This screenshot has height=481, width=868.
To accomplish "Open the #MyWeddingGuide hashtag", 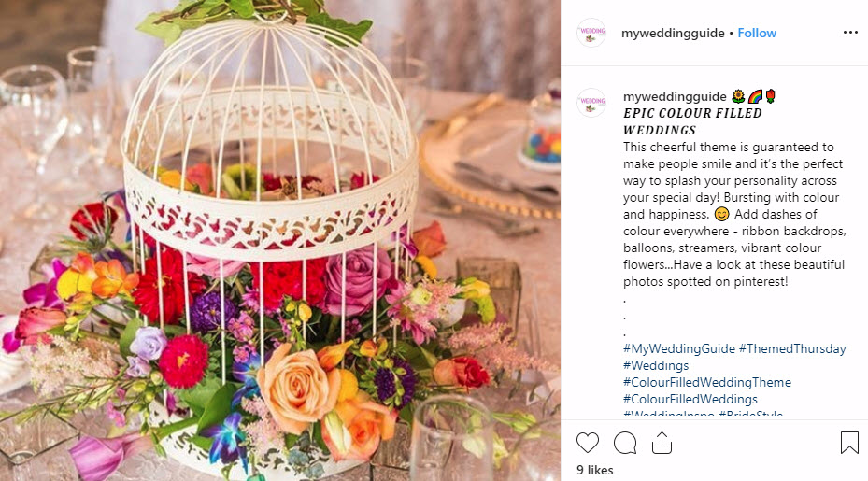I will point(679,348).
